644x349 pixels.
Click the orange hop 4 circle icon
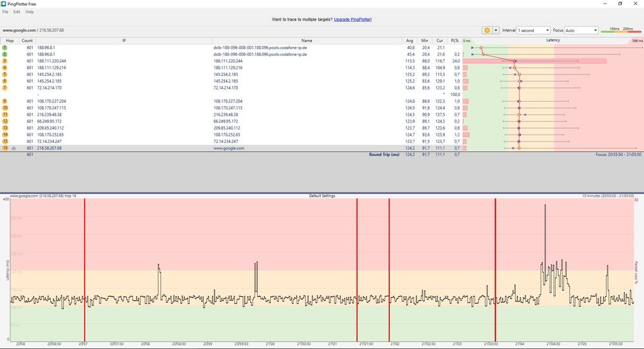pyautogui.click(x=5, y=68)
